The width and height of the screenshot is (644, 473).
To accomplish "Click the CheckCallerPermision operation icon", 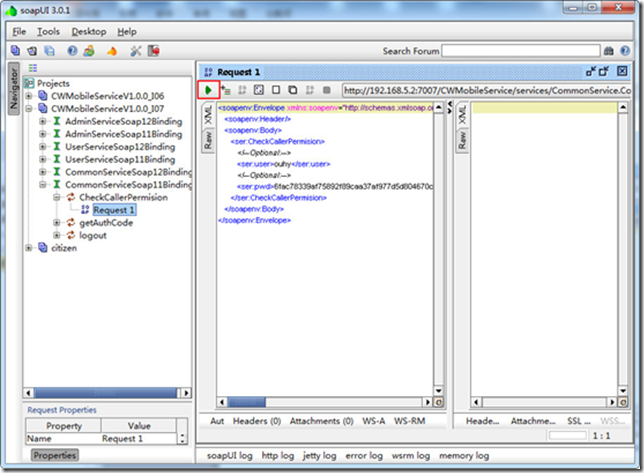I will click(70, 198).
